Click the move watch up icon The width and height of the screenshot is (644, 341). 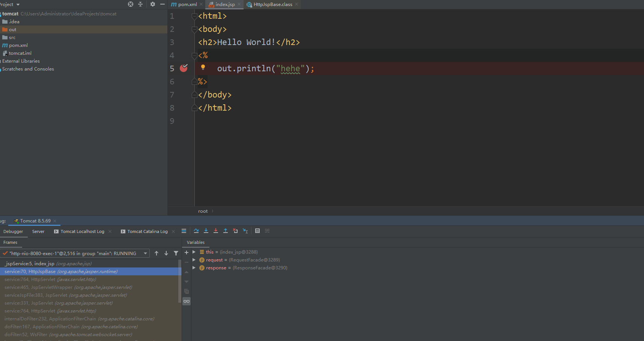tap(187, 272)
